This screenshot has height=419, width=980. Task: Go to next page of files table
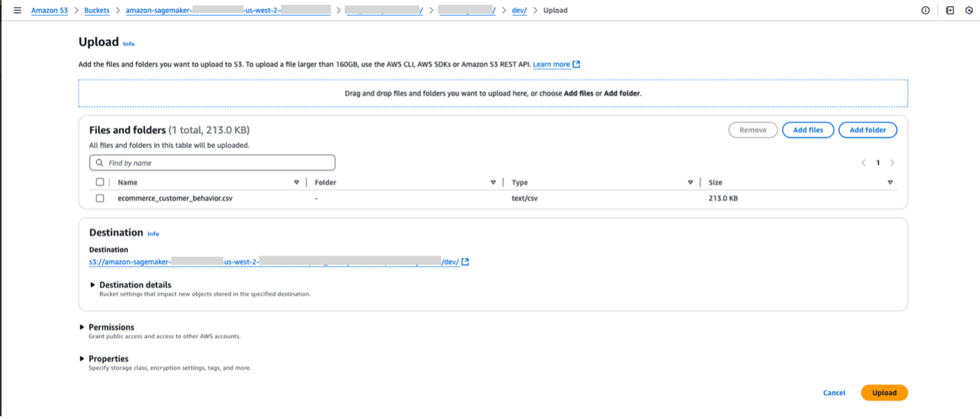[892, 163]
